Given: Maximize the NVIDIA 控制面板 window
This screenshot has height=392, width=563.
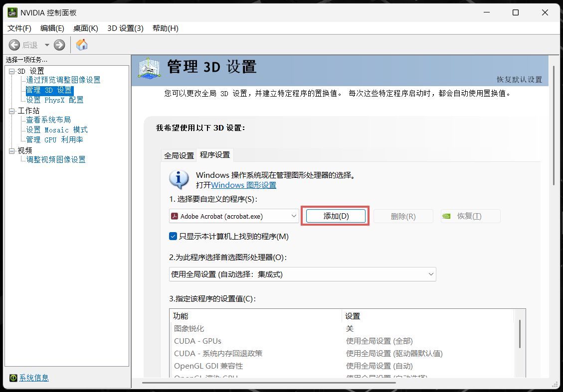Looking at the screenshot, I should tap(516, 12).
